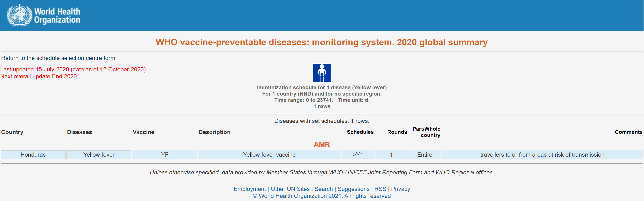Click the Part/Whole country column header
The height and width of the screenshot is (201, 644).
coord(426,132)
